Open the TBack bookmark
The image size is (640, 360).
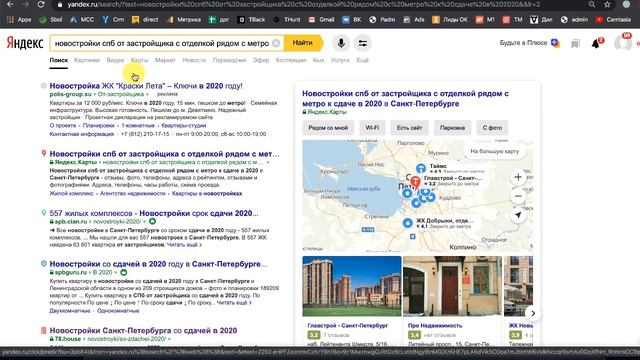pos(251,19)
